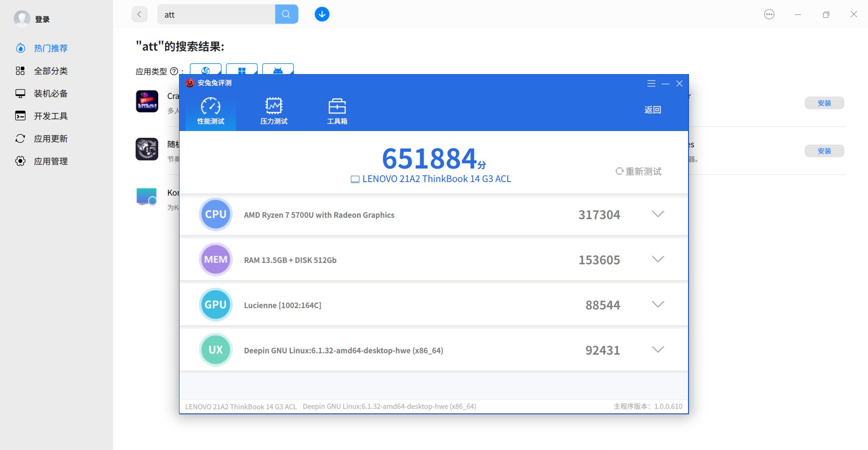Click the 返回 back button in AnTuTu
The width and height of the screenshot is (868, 450).
[652, 110]
